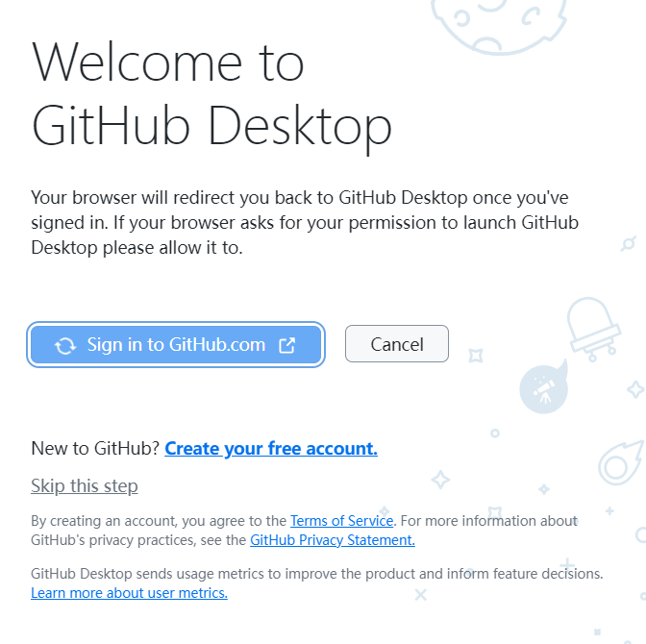Screen dimensions: 646x644
Task: Click the New to GitHub? text
Action: (x=95, y=448)
